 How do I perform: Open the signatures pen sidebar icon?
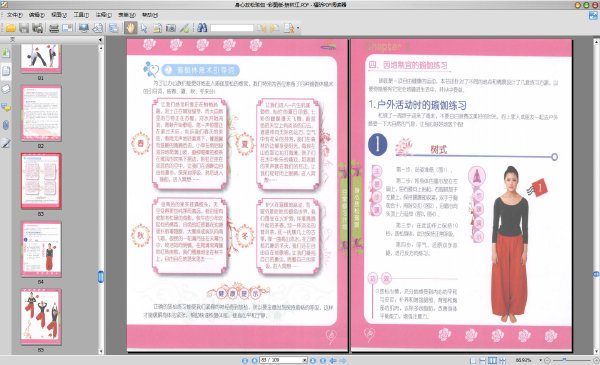[6, 143]
